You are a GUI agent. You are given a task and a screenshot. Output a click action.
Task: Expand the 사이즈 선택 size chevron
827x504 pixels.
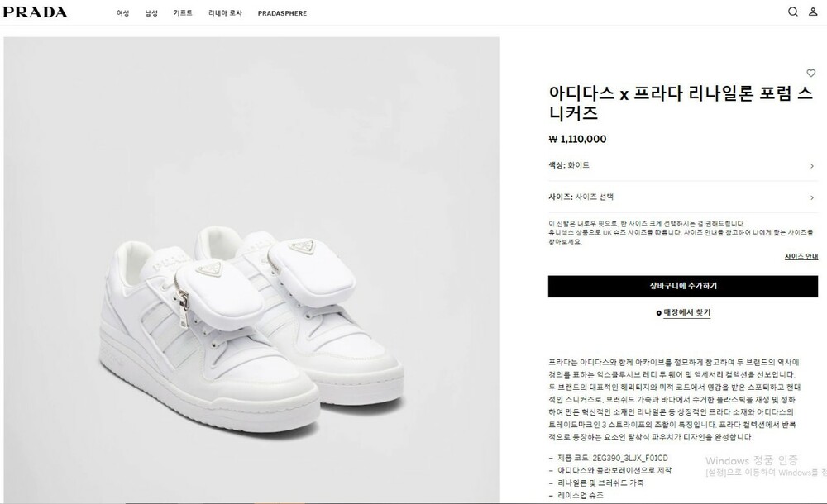pos(812,197)
